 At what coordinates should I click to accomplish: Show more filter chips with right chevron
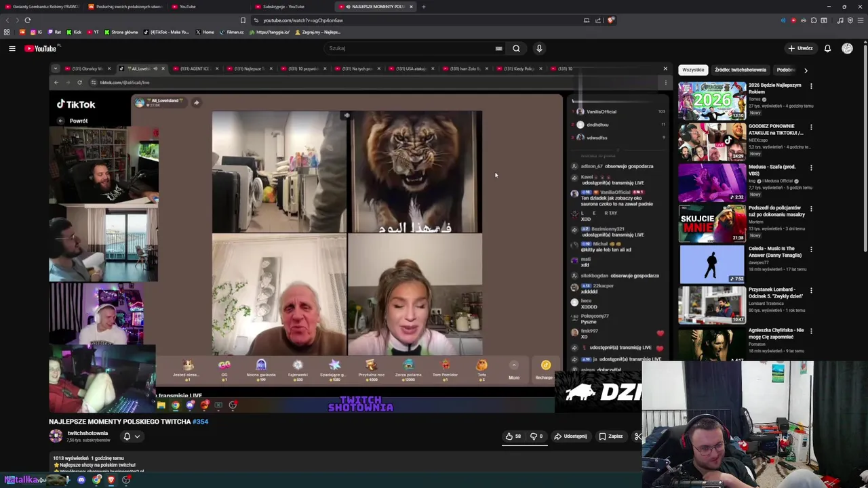tap(806, 70)
